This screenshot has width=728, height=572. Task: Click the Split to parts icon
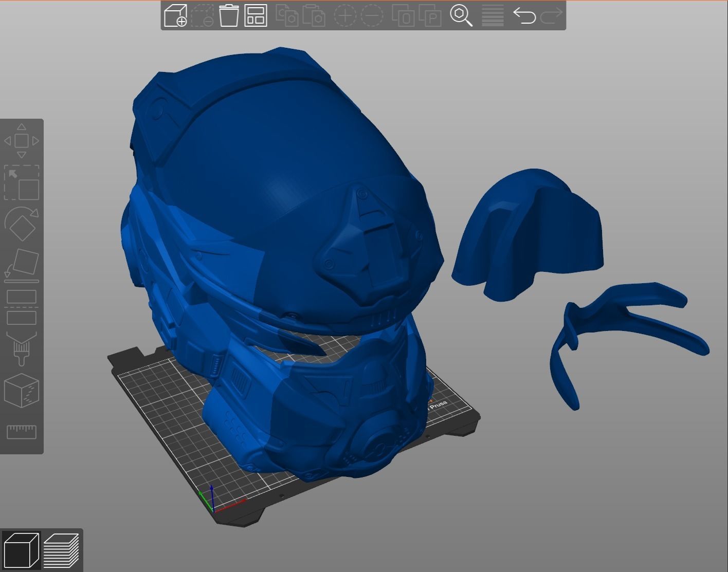coord(430,15)
